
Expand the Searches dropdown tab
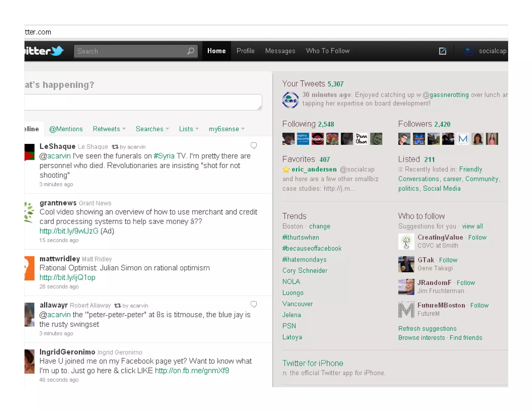coord(152,129)
